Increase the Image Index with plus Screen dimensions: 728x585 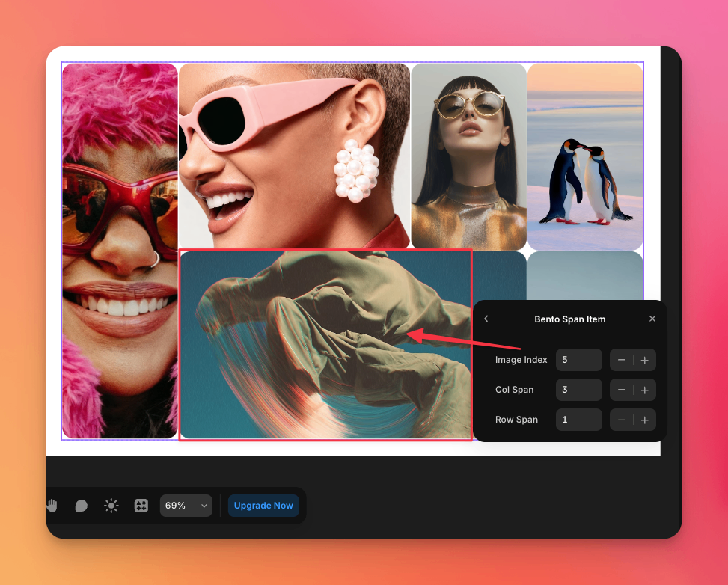(645, 360)
